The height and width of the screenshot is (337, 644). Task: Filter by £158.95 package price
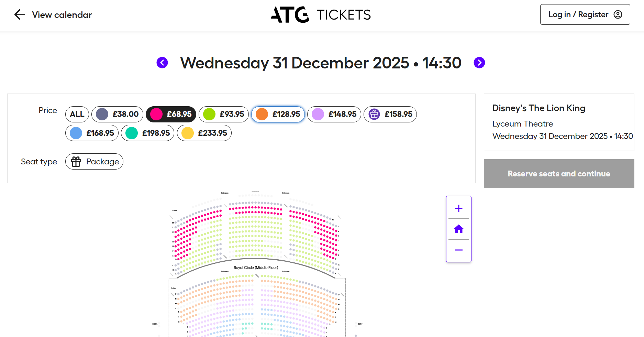click(x=390, y=114)
